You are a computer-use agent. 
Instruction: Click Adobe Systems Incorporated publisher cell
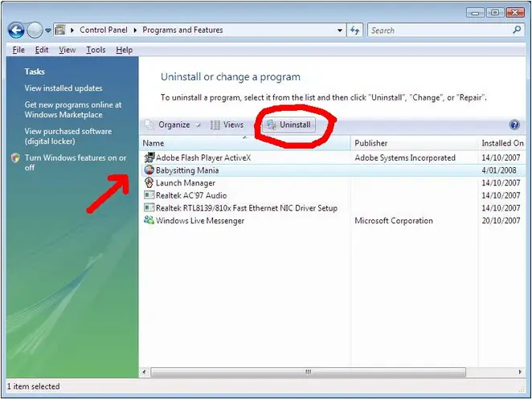[x=405, y=157]
